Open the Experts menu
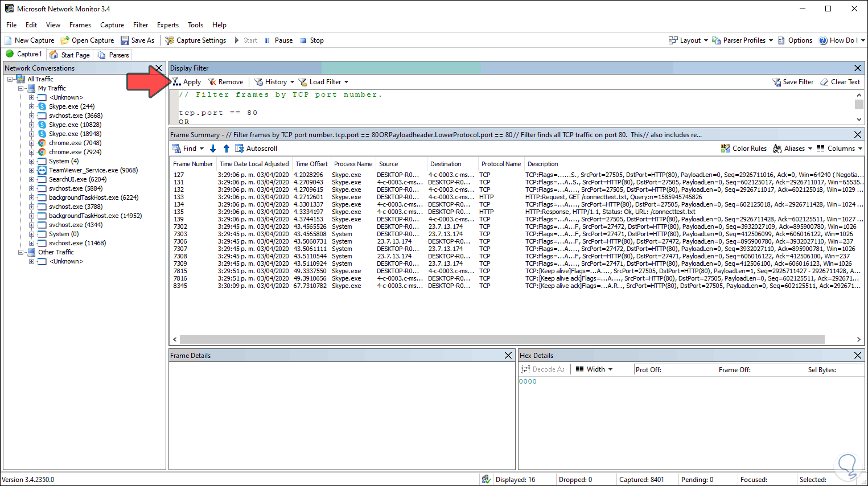This screenshot has width=868, height=486. point(168,25)
